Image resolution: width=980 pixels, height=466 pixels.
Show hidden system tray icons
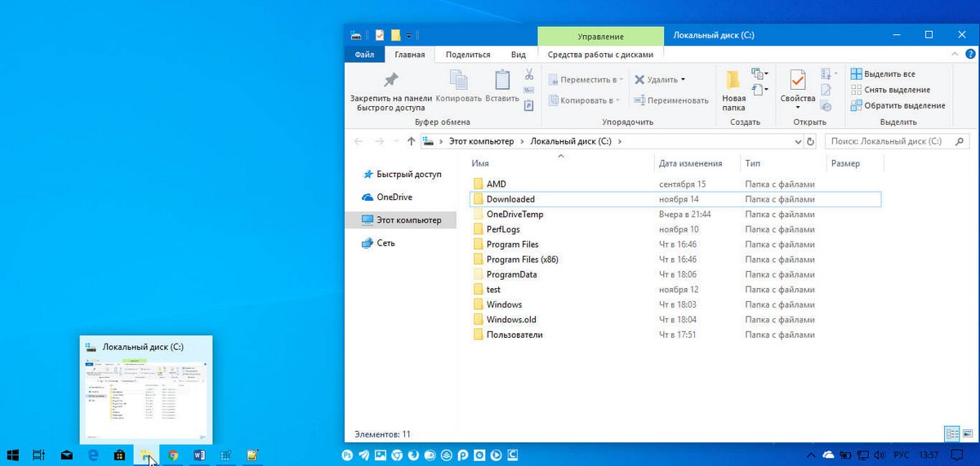pyautogui.click(x=810, y=455)
